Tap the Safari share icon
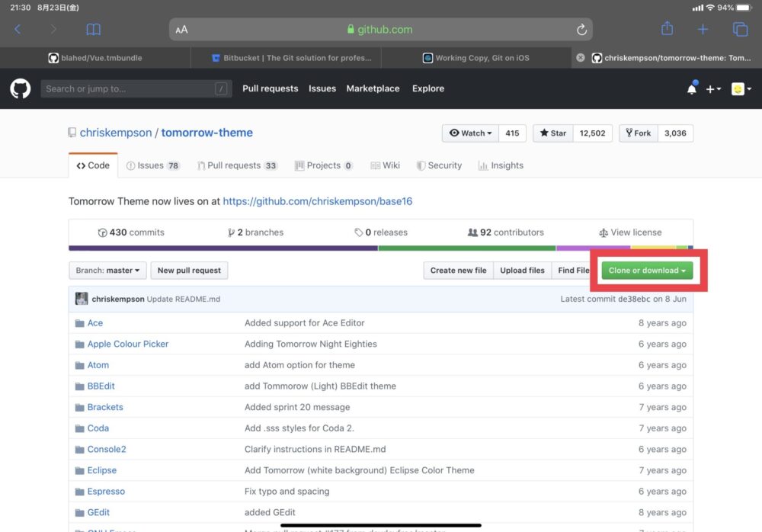This screenshot has width=762, height=532. 667,29
